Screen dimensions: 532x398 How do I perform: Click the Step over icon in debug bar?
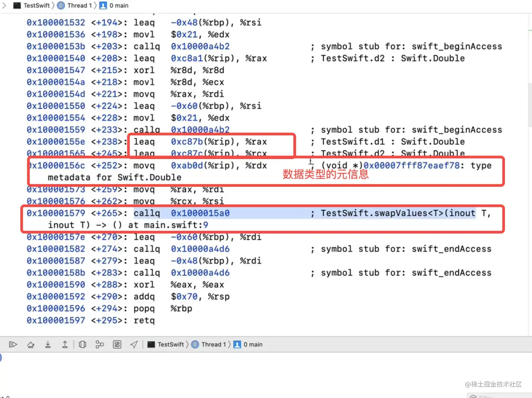click(31, 344)
